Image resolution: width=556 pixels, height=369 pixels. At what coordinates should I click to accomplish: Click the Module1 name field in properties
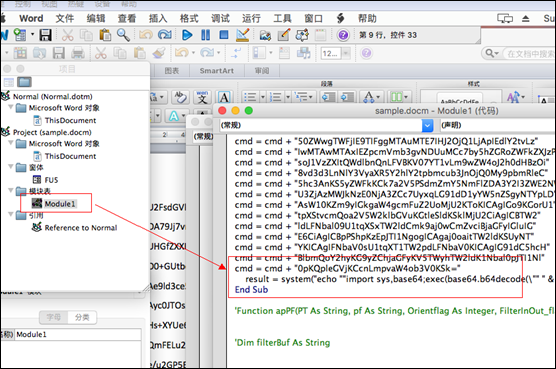(x=78, y=334)
